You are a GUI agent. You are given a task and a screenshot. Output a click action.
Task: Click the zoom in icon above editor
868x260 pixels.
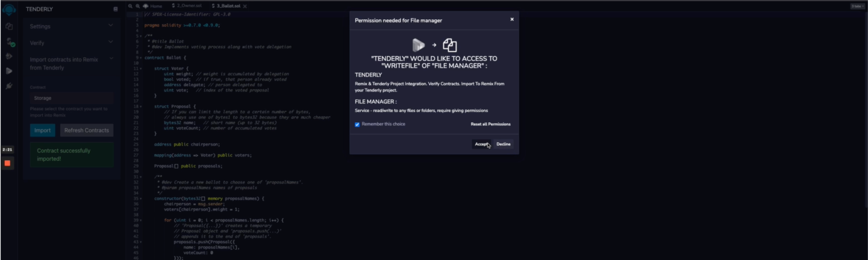(137, 5)
